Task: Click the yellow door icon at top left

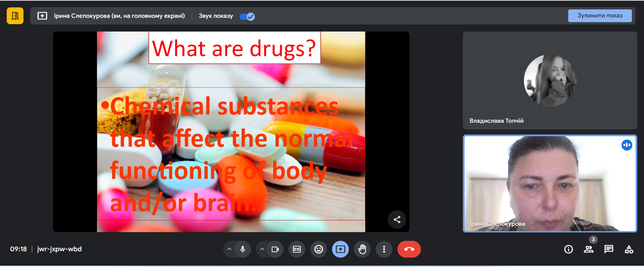Action: click(x=15, y=16)
